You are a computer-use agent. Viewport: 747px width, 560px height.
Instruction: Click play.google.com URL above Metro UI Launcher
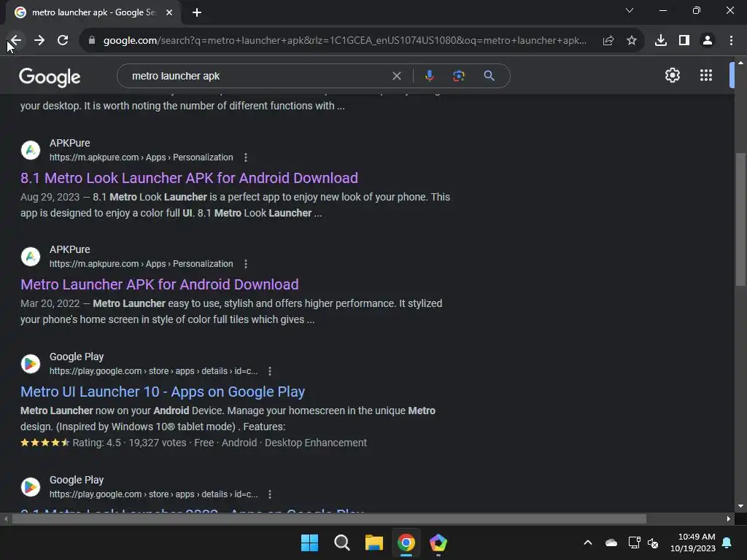[153, 371]
